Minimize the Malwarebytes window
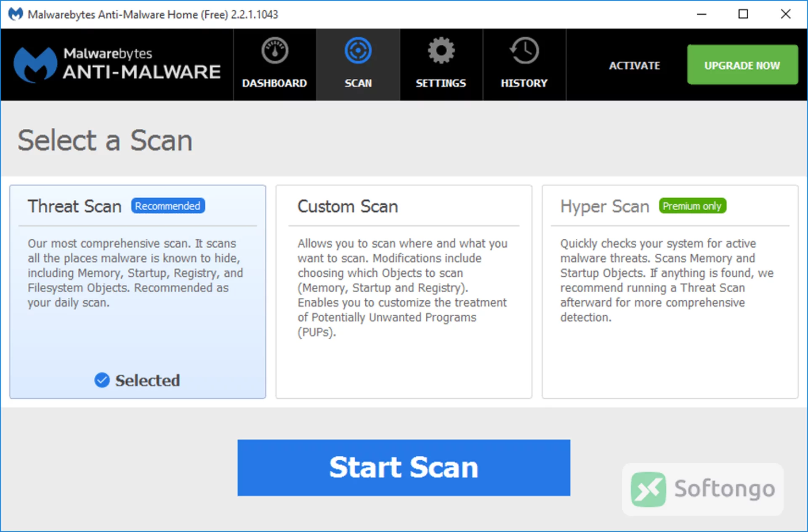The width and height of the screenshot is (808, 532). coord(702,14)
